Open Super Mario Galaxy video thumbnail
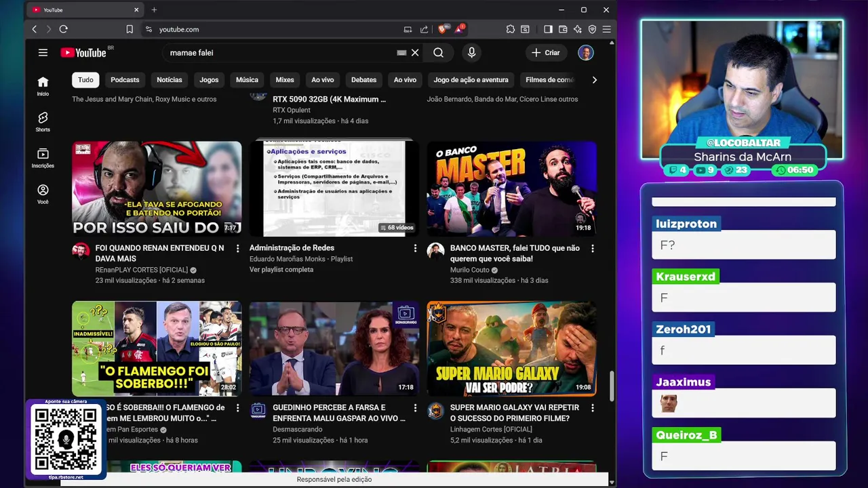Viewport: 868px width, 488px height. 512,348
